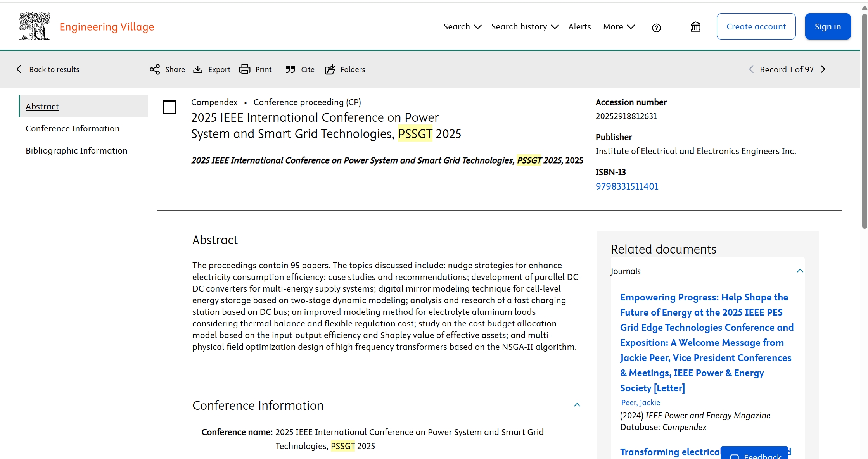This screenshot has width=868, height=459.
Task: Click the Cite quotation icon
Action: click(290, 69)
